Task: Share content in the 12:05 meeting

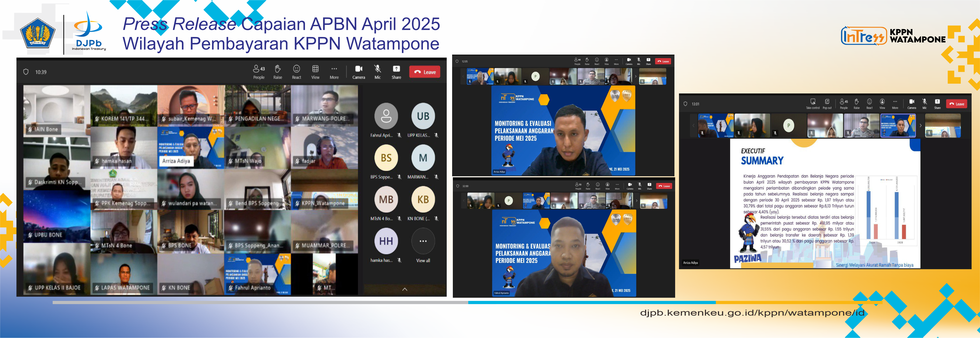Action: click(649, 61)
